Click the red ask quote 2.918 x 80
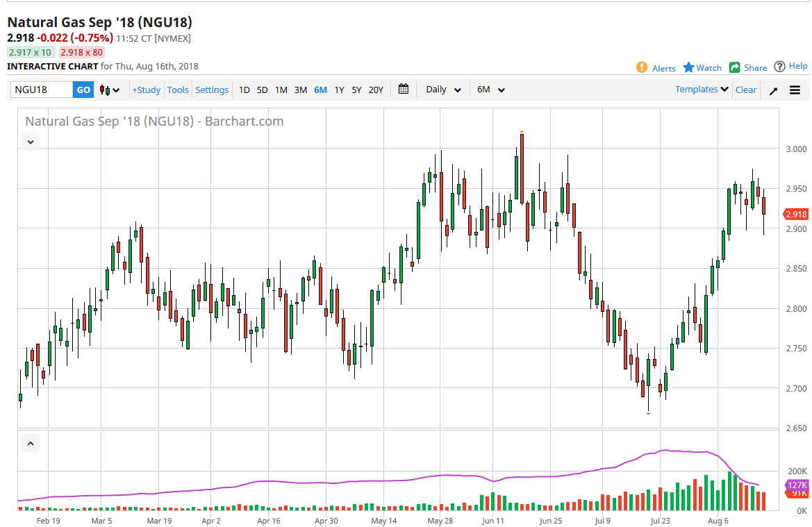812x527 pixels. 82,52
